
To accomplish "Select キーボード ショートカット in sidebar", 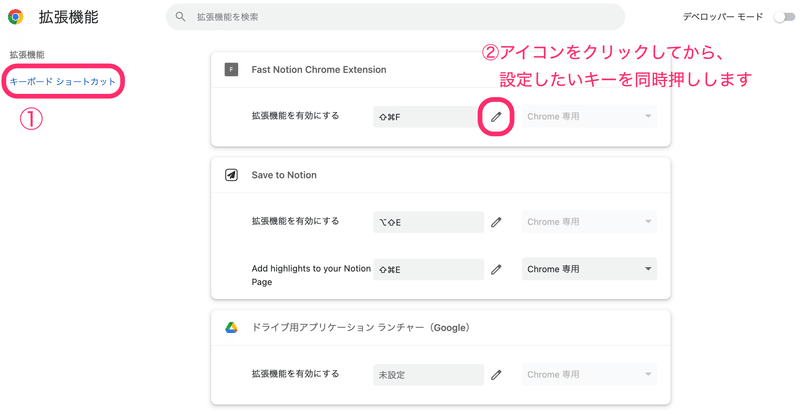I will [63, 82].
